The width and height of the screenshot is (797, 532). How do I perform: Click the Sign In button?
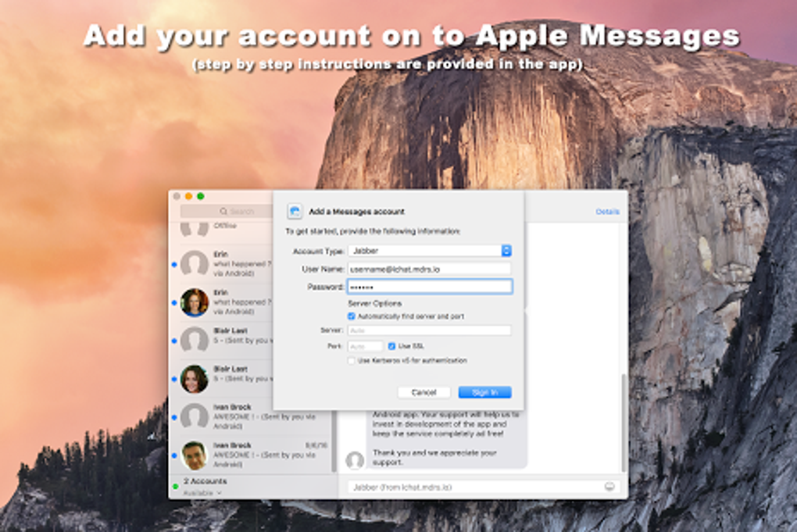pos(485,392)
